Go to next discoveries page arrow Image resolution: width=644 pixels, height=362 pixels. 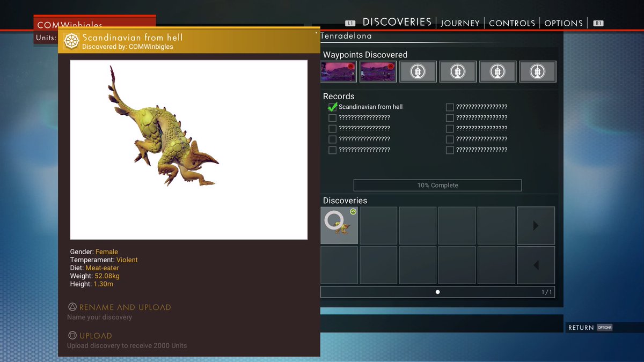[x=536, y=225]
